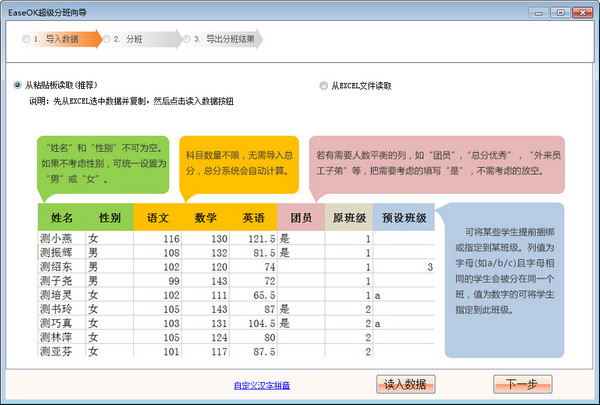Viewport: 600px width, 405px height.
Task: Click the orange 数学 column header
Action: click(206, 217)
